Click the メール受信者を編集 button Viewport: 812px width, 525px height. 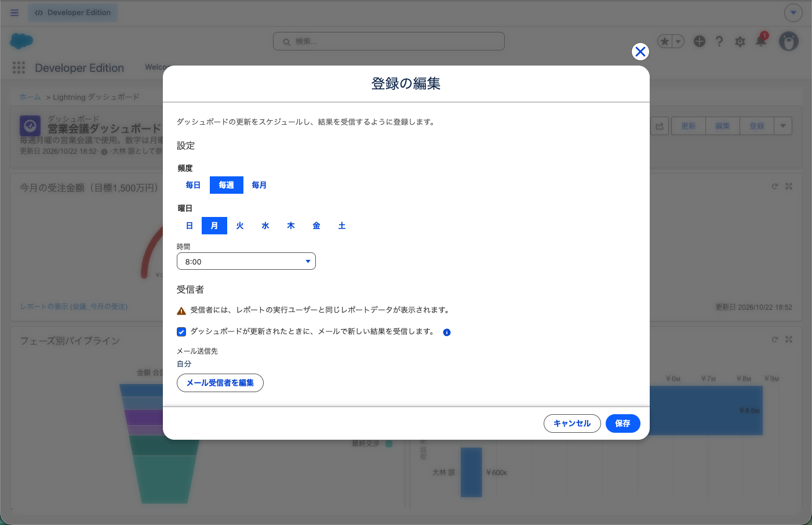220,383
